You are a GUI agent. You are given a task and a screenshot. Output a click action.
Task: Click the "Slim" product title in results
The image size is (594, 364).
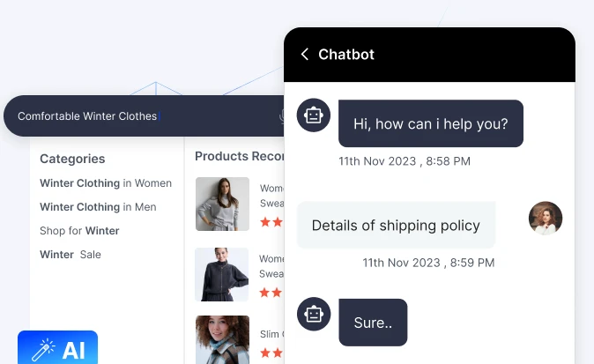(270, 334)
